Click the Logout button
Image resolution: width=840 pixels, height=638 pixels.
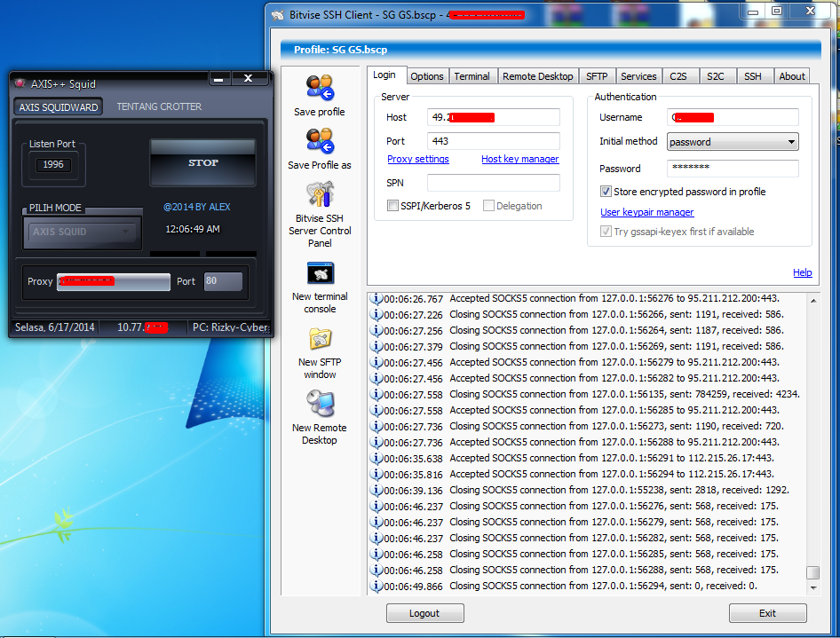[424, 613]
